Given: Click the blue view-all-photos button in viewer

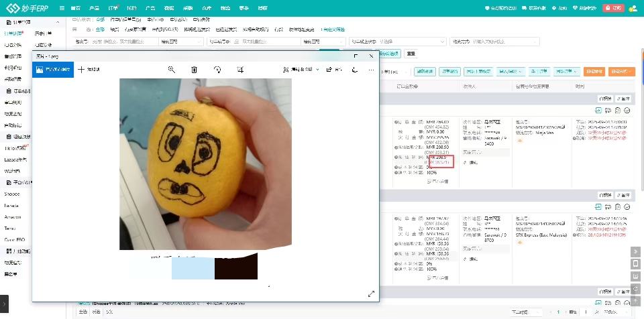Looking at the screenshot, I should pos(53,70).
